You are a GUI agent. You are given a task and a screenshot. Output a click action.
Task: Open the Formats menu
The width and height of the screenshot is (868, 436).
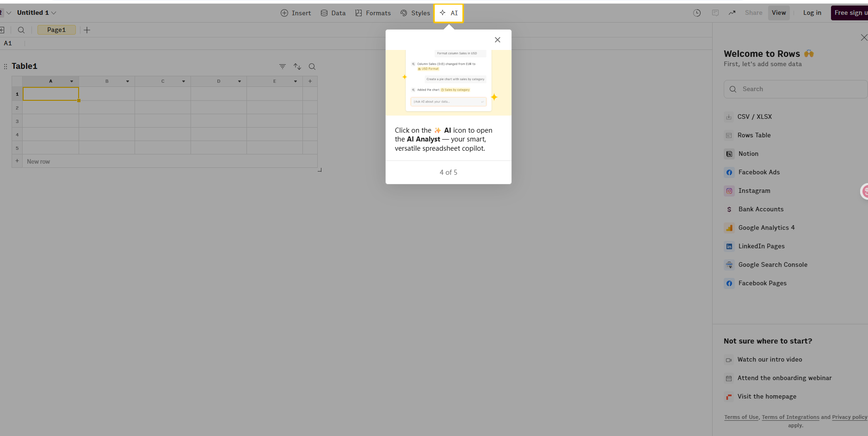373,13
